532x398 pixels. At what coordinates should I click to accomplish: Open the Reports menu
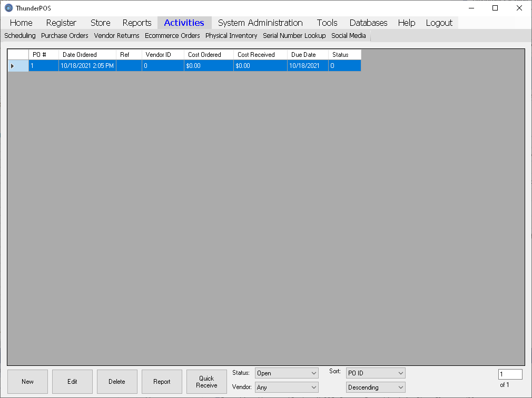137,23
